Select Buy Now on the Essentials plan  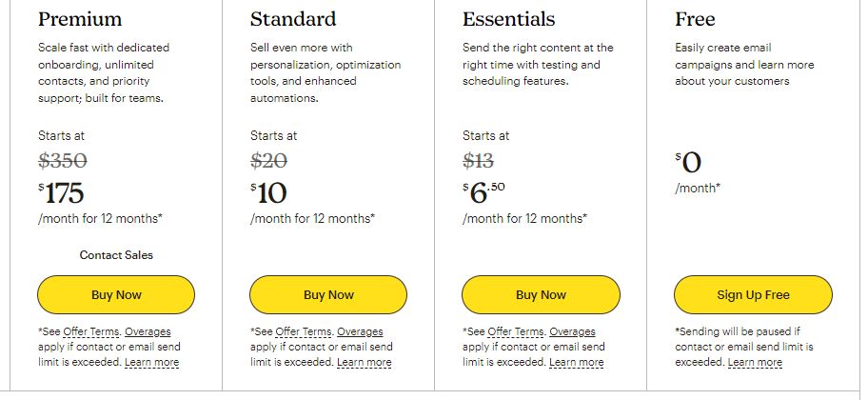541,295
